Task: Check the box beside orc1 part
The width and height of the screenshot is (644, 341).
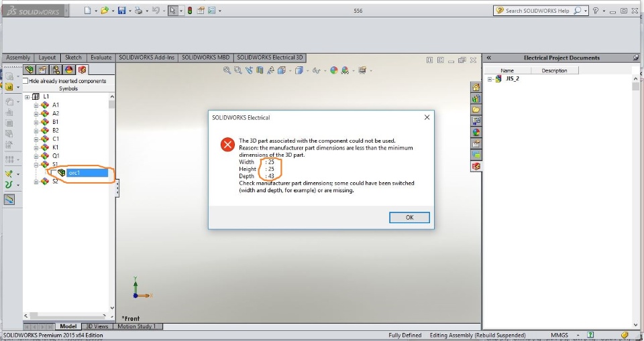Action: tap(54, 173)
